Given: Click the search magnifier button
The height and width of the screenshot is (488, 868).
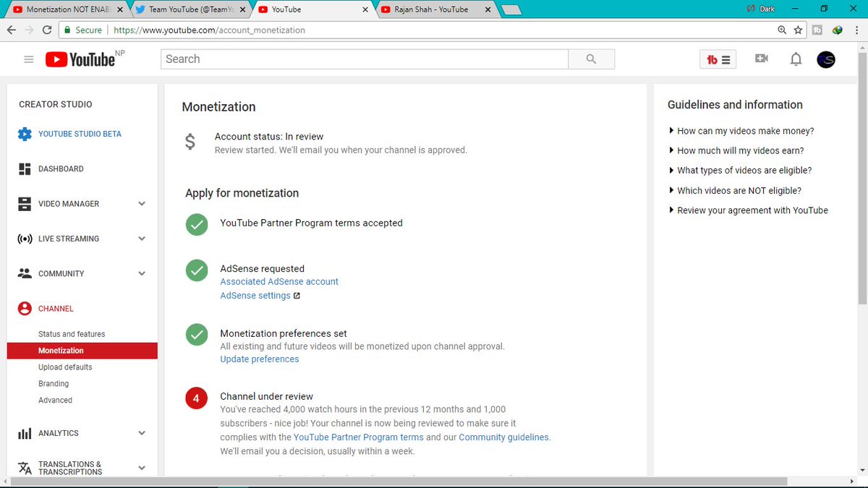Looking at the screenshot, I should [x=591, y=59].
